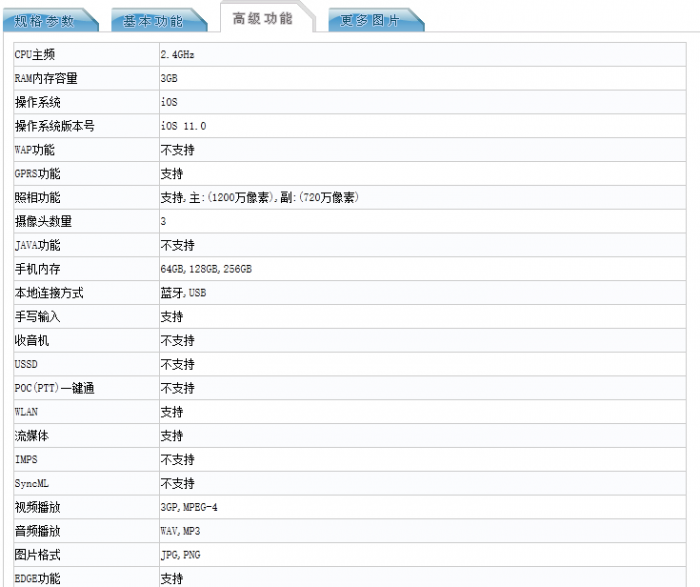Select the 高级功能 tab
Image resolution: width=700 pixels, height=587 pixels.
[x=262, y=19]
